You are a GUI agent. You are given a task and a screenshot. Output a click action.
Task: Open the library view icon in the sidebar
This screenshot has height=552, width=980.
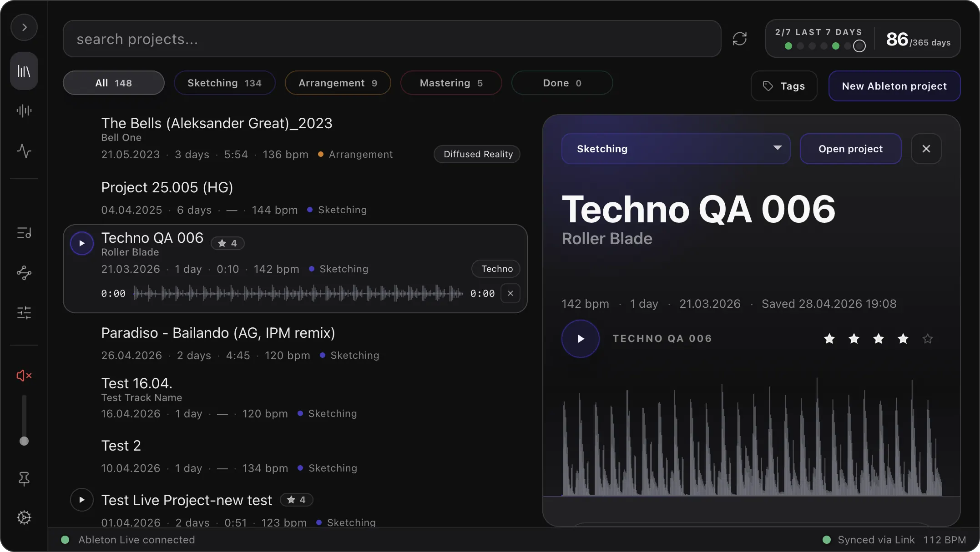24,71
